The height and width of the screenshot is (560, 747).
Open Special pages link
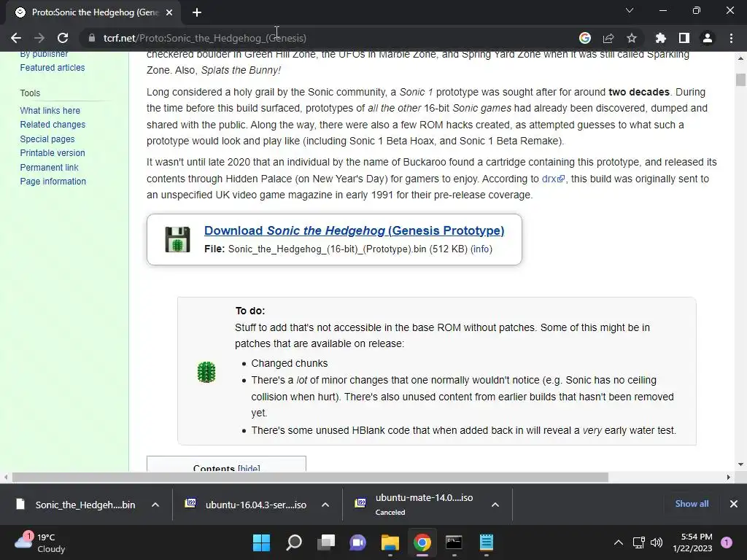tap(47, 139)
